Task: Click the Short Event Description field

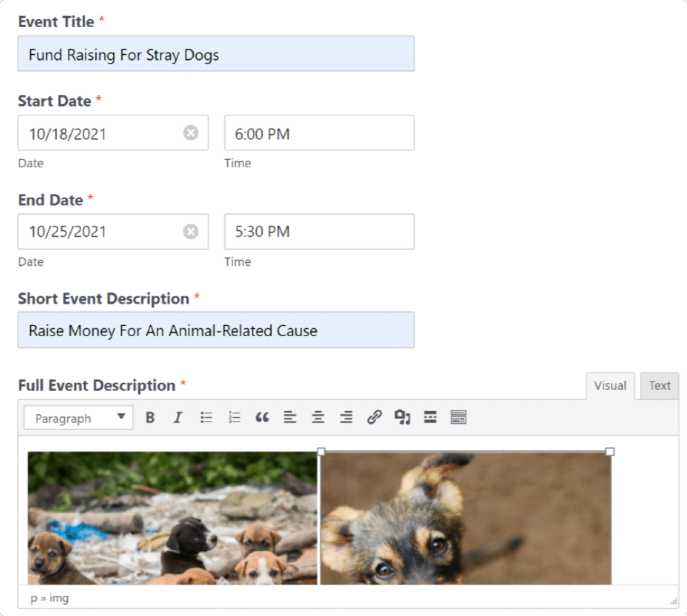Action: pyautogui.click(x=216, y=330)
